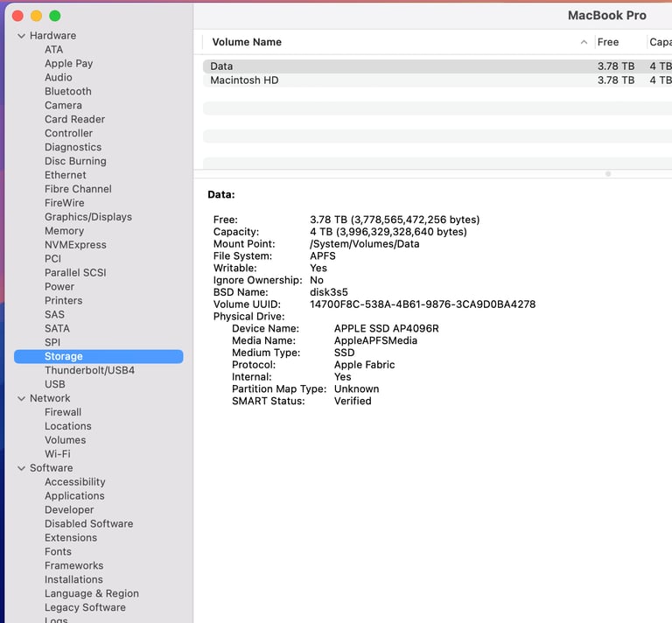Open Diagnostics item

click(x=73, y=147)
